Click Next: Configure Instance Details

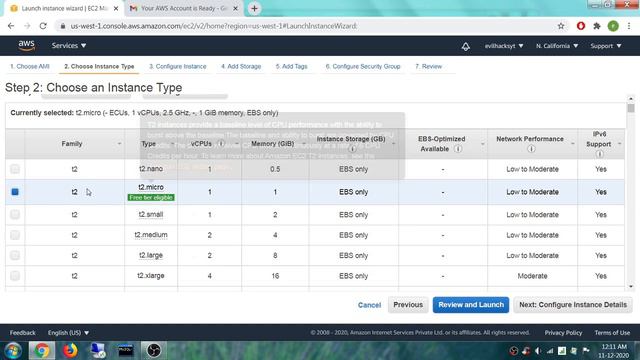(x=573, y=305)
